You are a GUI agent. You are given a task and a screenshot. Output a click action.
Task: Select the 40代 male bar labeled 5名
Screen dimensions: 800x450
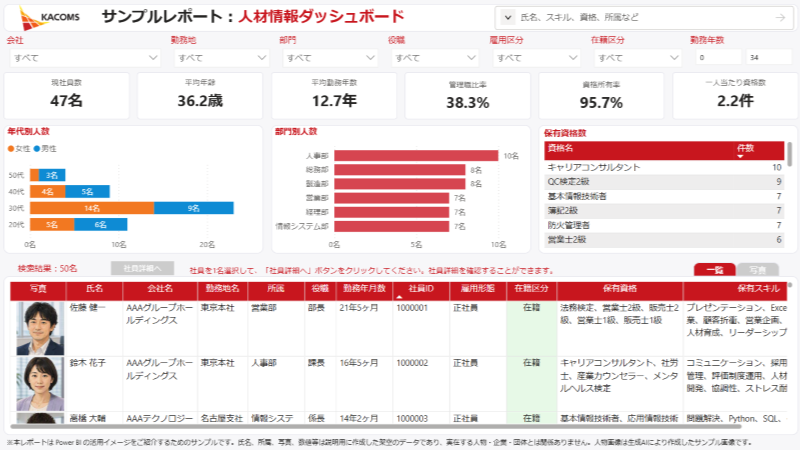tap(87, 191)
